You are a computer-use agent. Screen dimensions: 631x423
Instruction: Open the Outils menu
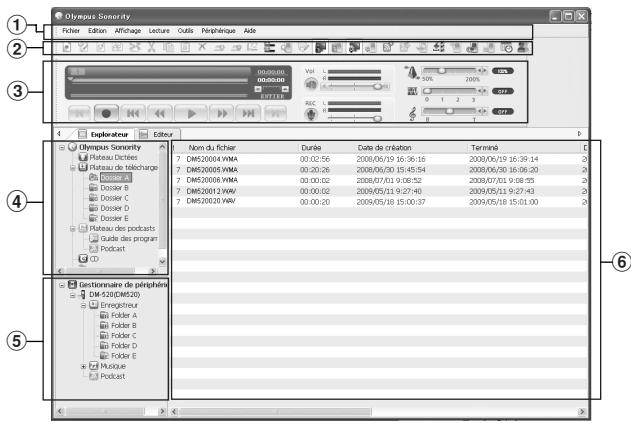tap(186, 31)
